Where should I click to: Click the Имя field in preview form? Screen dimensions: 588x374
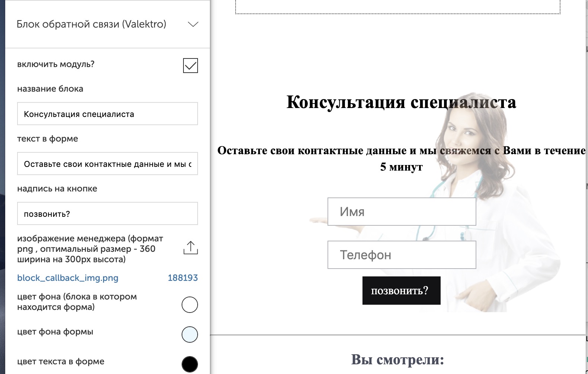[x=402, y=212]
